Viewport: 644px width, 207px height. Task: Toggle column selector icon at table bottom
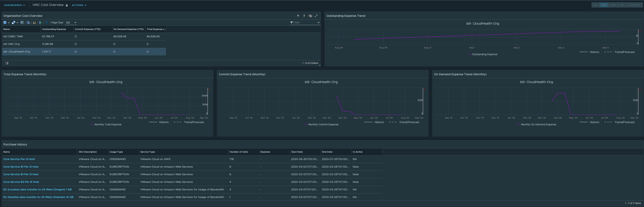click(7, 63)
